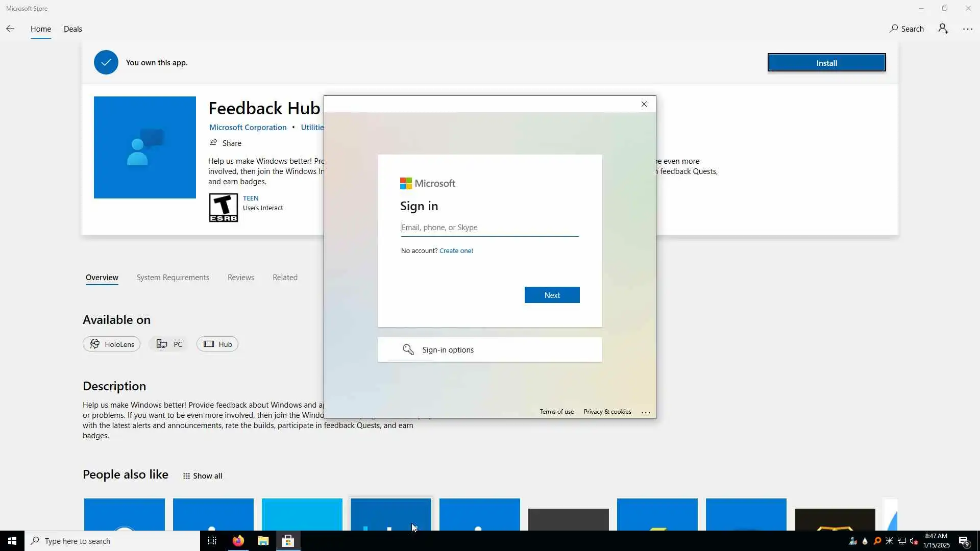
Task: Click the HoloLens device chip
Action: click(x=111, y=344)
